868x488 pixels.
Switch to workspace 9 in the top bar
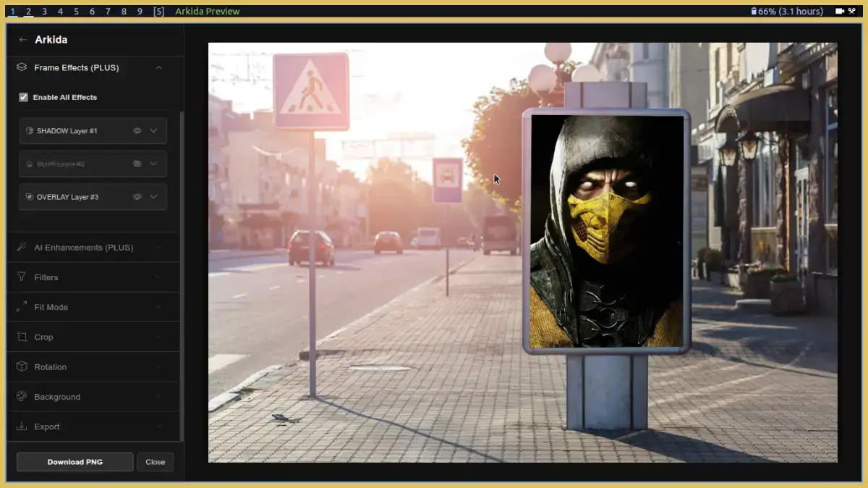pyautogui.click(x=140, y=12)
